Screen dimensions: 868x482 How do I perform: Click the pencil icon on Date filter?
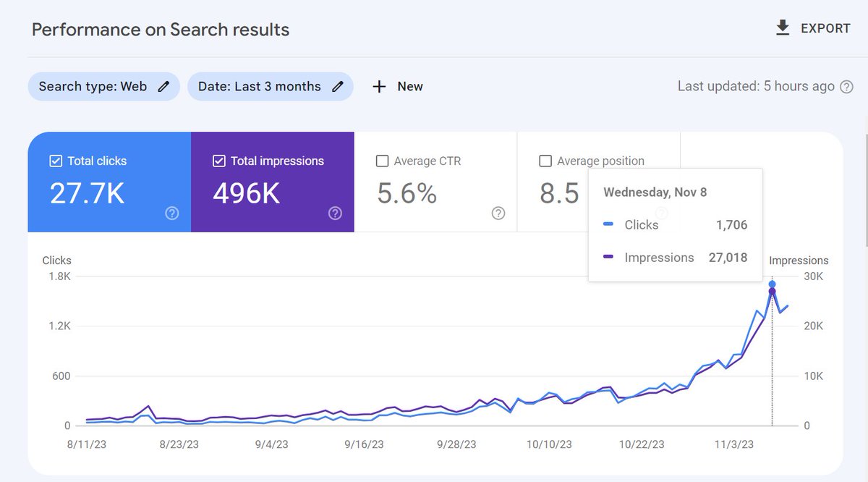pos(337,86)
